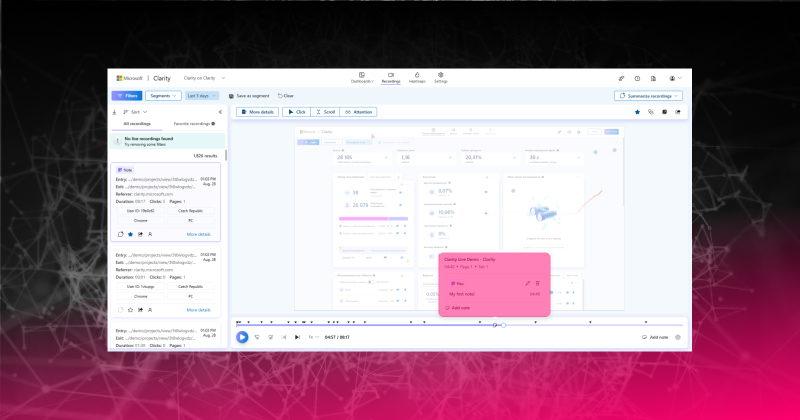Click the Note tag on first recording
The height and width of the screenshot is (420, 800).
124,170
